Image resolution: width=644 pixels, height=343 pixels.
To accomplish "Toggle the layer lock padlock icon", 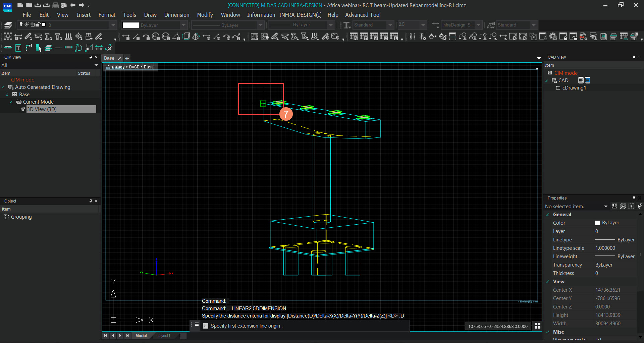I will 38,24.
